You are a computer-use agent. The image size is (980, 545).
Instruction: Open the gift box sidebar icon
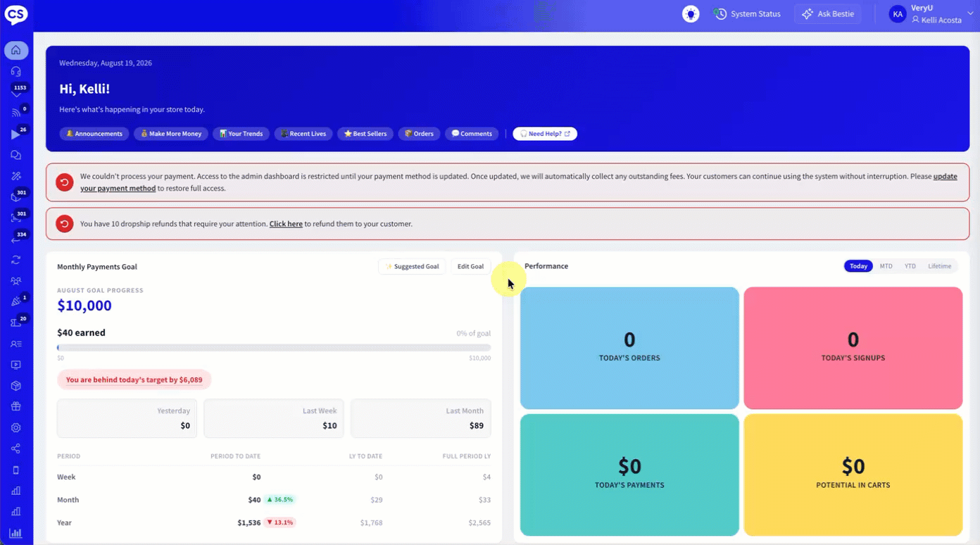coord(16,407)
